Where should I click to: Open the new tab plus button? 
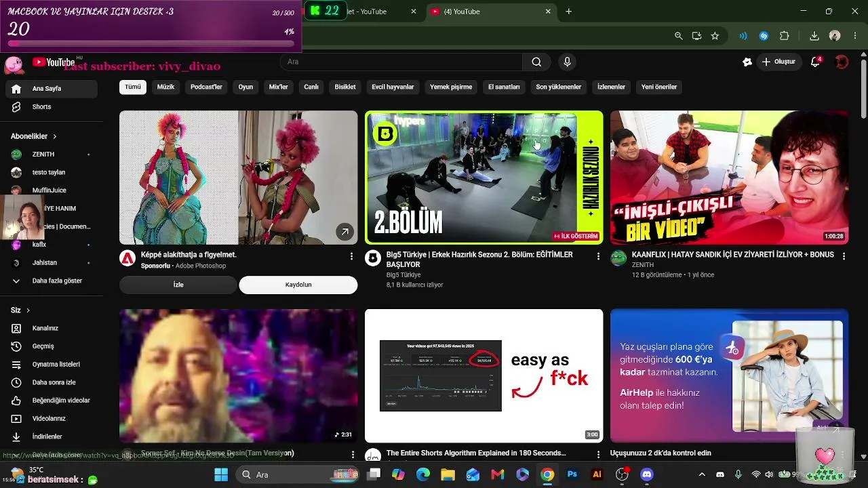click(x=569, y=12)
